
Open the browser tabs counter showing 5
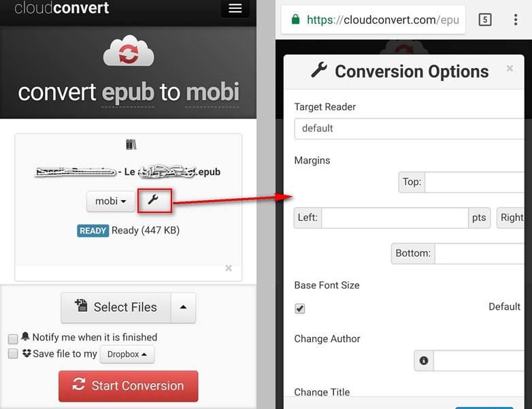click(485, 20)
